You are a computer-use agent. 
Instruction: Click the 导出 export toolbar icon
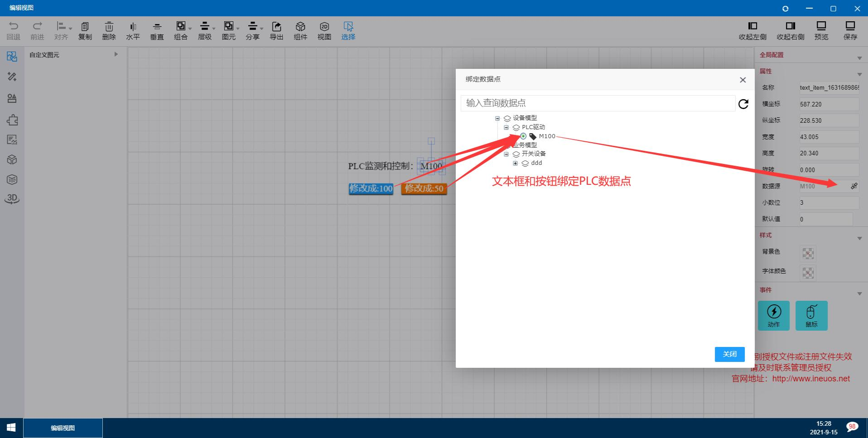(x=276, y=31)
